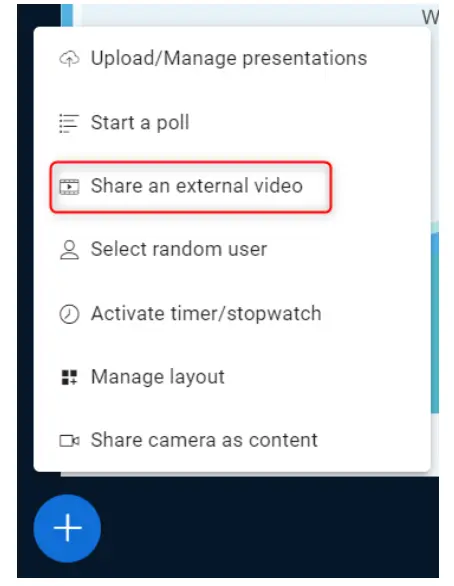Viewport: 454px width, 586px height.
Task: Open the blue plus actions button
Action: click(67, 528)
